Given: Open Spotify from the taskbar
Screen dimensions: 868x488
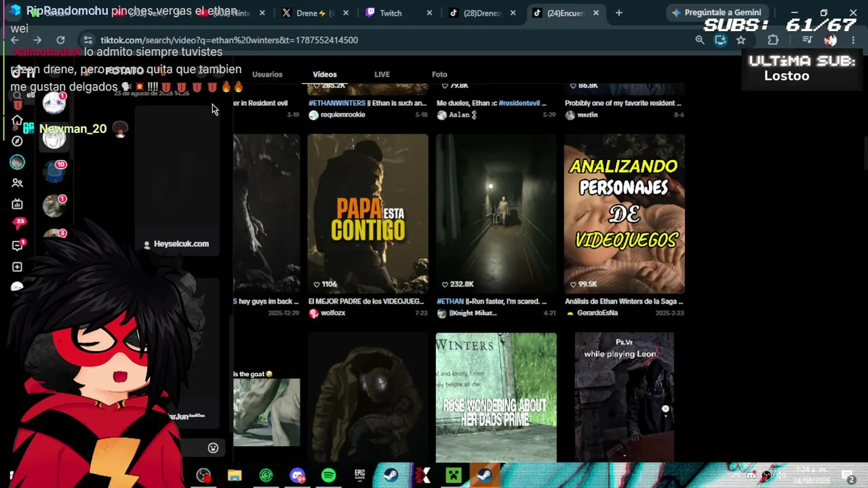Looking at the screenshot, I should (328, 475).
